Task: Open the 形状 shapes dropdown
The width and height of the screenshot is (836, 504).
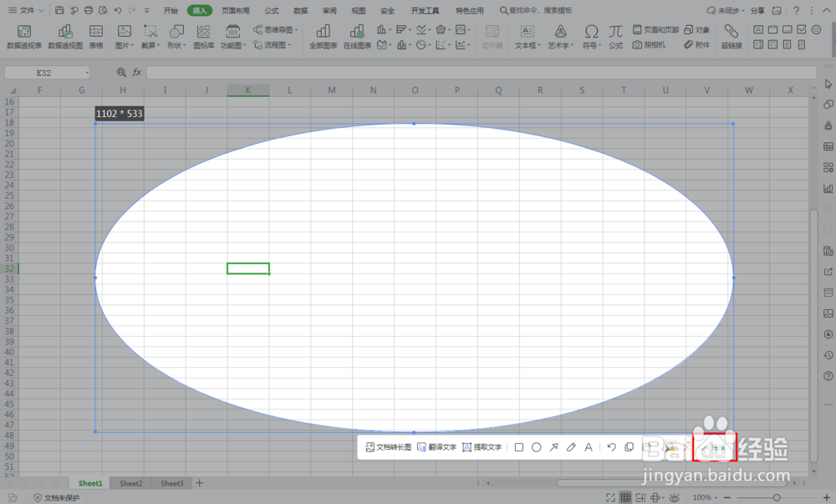Action: (176, 37)
